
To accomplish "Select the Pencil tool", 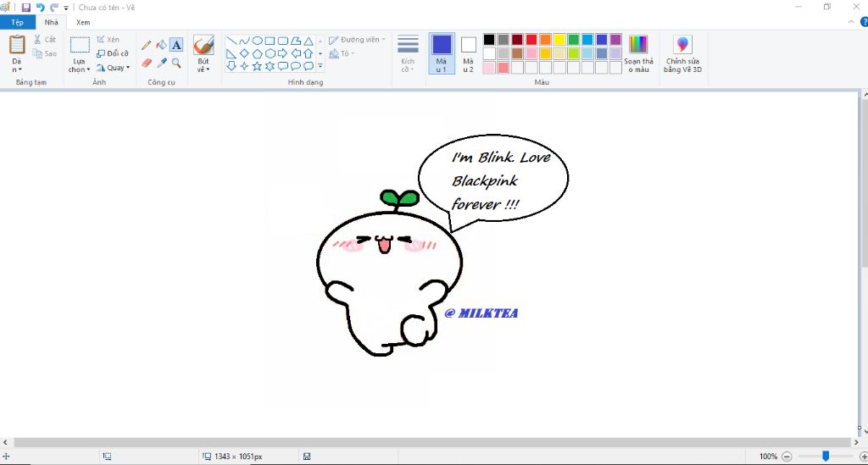I will 146,45.
